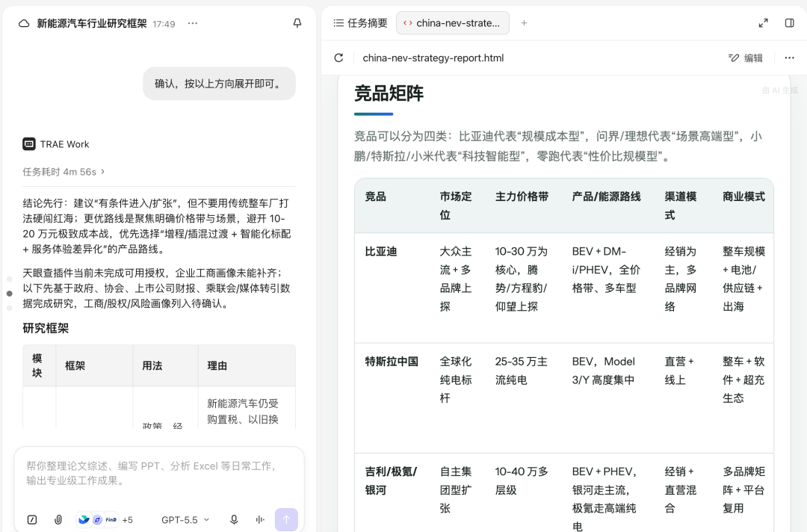This screenshot has height=532, width=807.
Task: Click the 10-40 万多层级 cell
Action: [522, 480]
